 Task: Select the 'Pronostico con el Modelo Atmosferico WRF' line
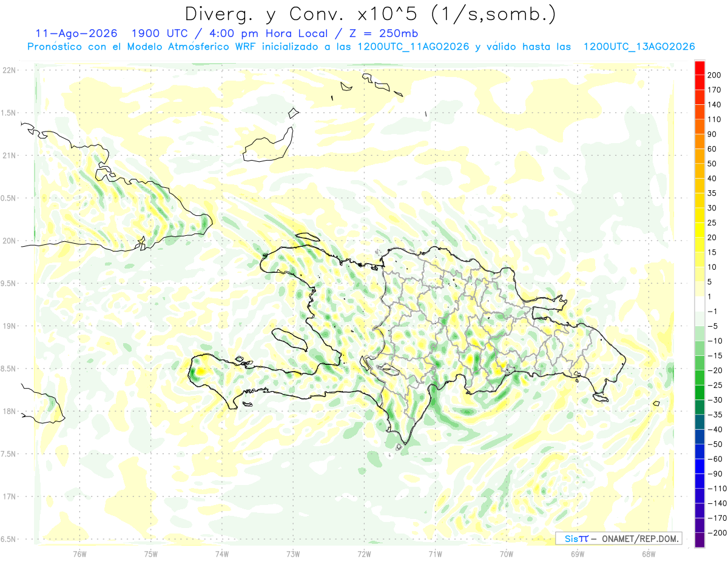[x=361, y=47]
